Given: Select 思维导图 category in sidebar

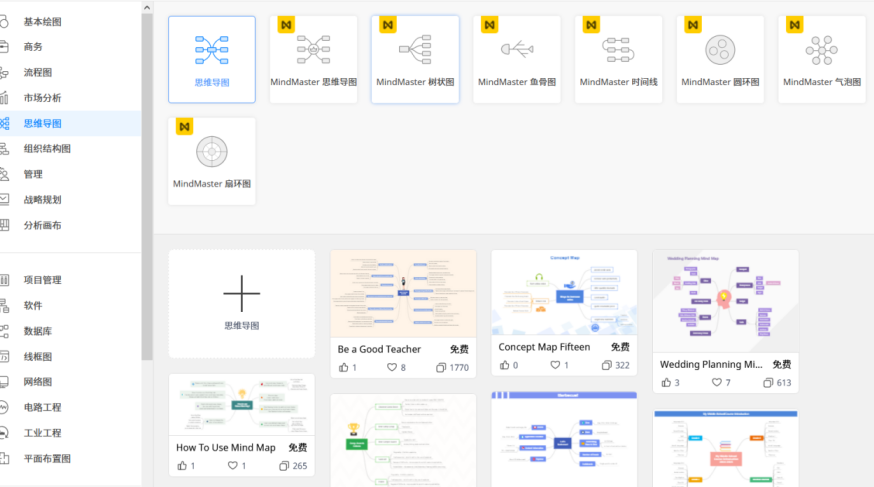Looking at the screenshot, I should (70, 124).
